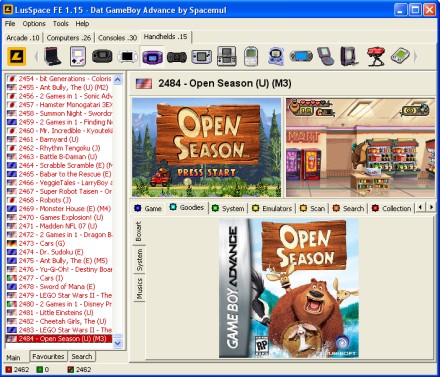The image size is (440, 377).
Task: Show more tabs with right tab-scroll arrow
Action: pyautogui.click(x=431, y=207)
